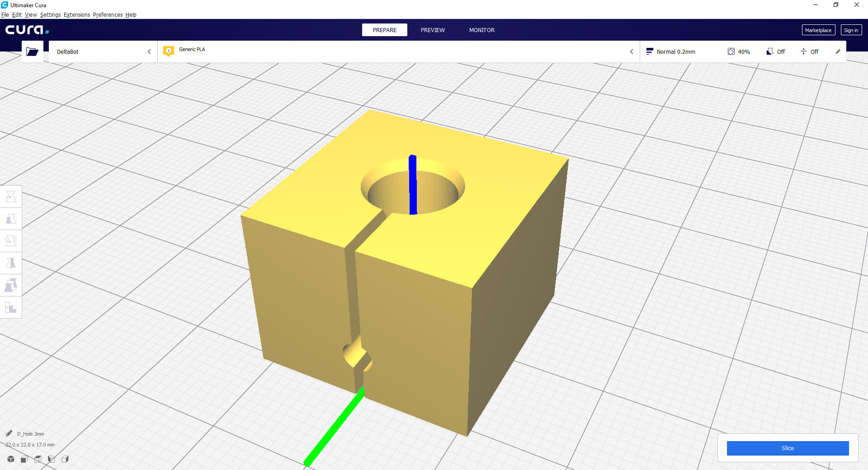Open the Edit menu
The image size is (868, 470).
coord(17,14)
